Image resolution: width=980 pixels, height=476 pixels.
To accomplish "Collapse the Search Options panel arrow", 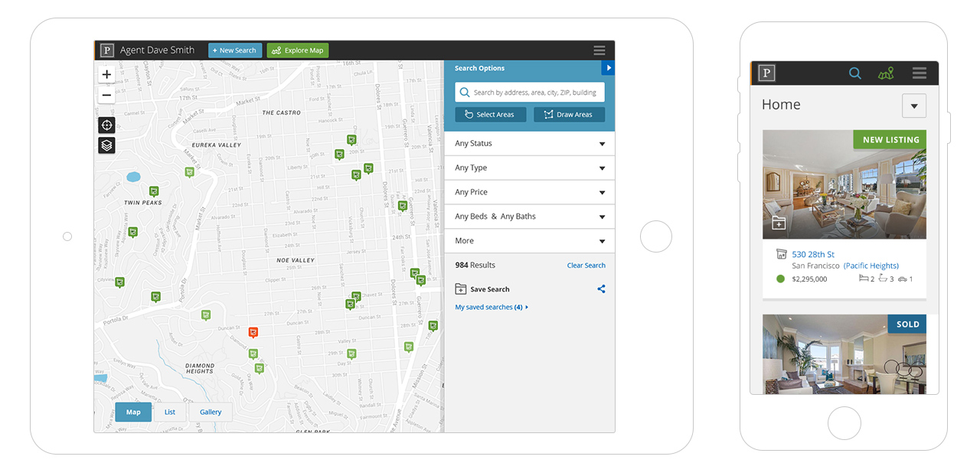I will coord(609,68).
